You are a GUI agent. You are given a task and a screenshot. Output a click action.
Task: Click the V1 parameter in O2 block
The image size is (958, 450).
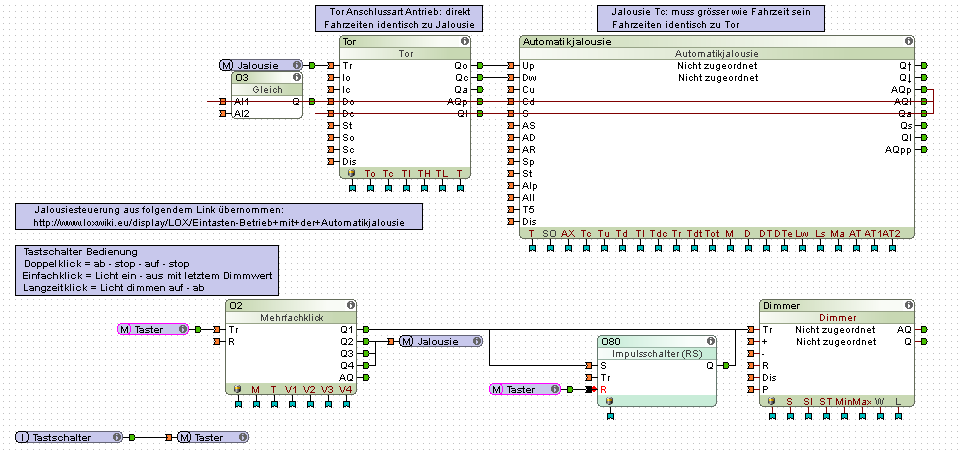pos(291,389)
